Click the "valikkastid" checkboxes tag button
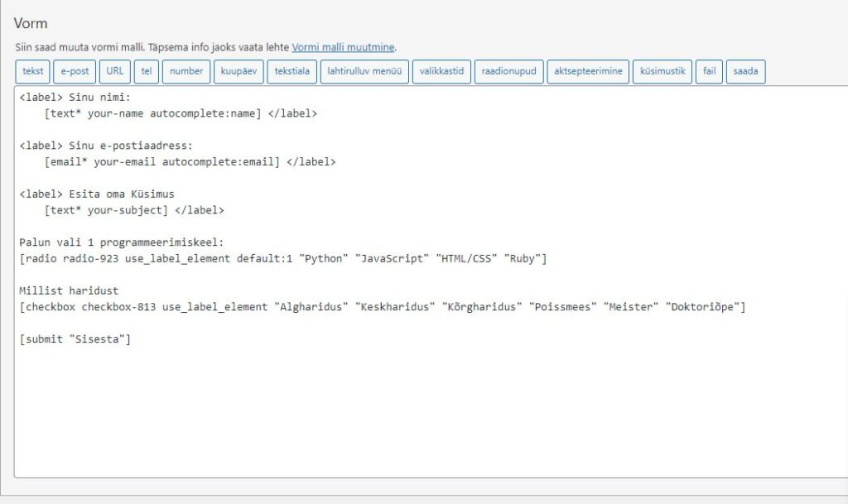This screenshot has width=848, height=504. (441, 71)
